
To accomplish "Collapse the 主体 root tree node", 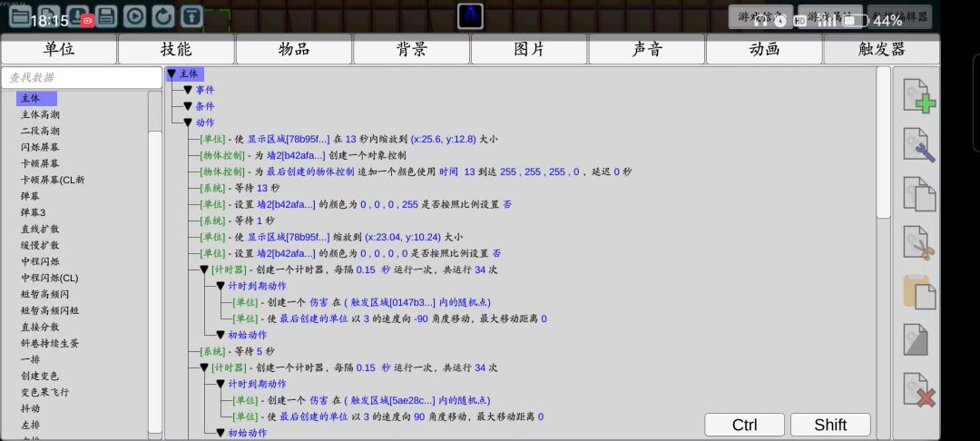I will click(171, 73).
